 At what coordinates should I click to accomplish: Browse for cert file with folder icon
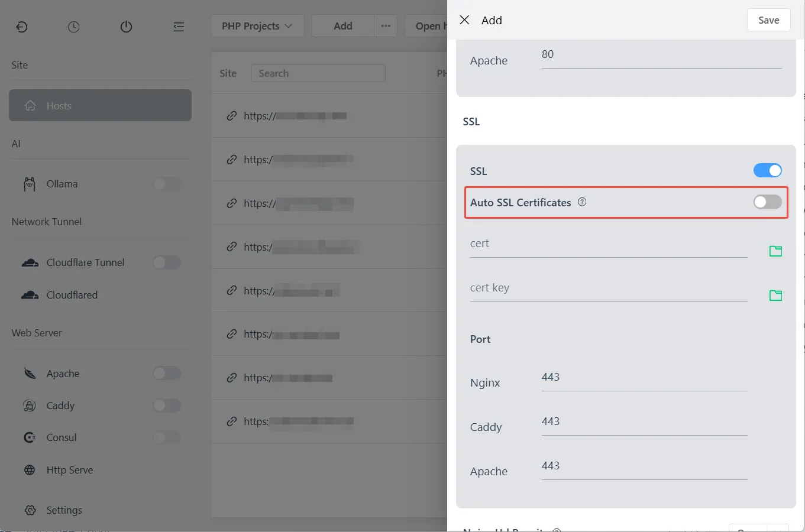775,251
